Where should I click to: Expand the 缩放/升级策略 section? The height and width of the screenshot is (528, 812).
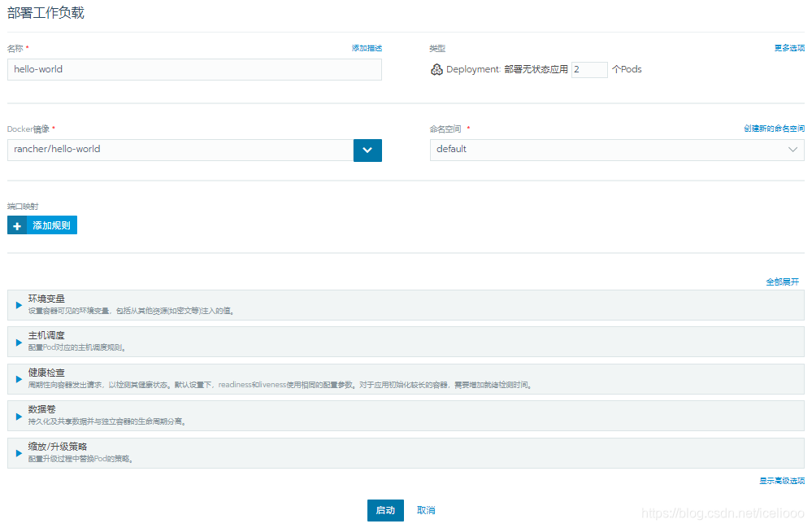pyautogui.click(x=406, y=453)
